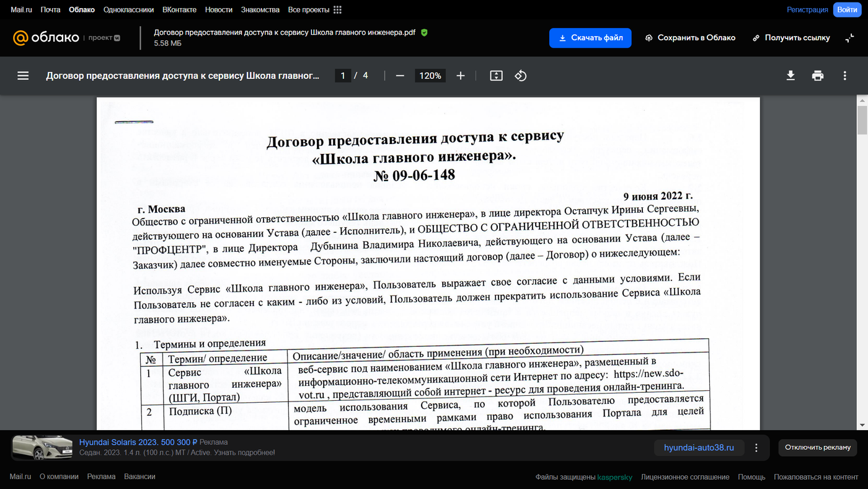The width and height of the screenshot is (868, 489).
Task: Open the ad options three-dot menu
Action: pos(756,447)
